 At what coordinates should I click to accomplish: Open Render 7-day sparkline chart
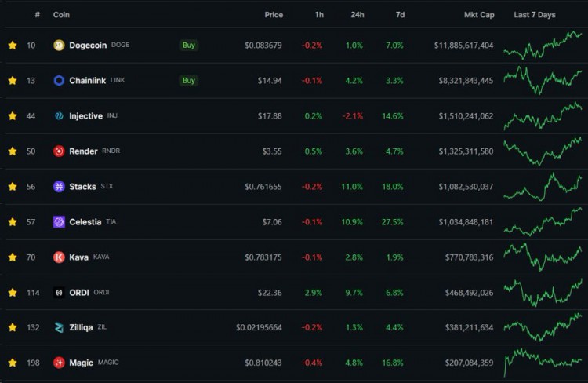pyautogui.click(x=543, y=151)
